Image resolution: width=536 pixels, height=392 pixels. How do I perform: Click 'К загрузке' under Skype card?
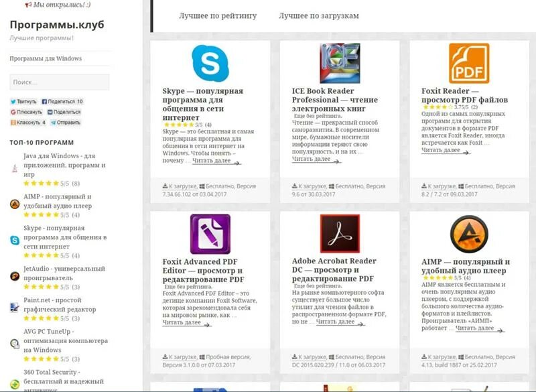180,186
